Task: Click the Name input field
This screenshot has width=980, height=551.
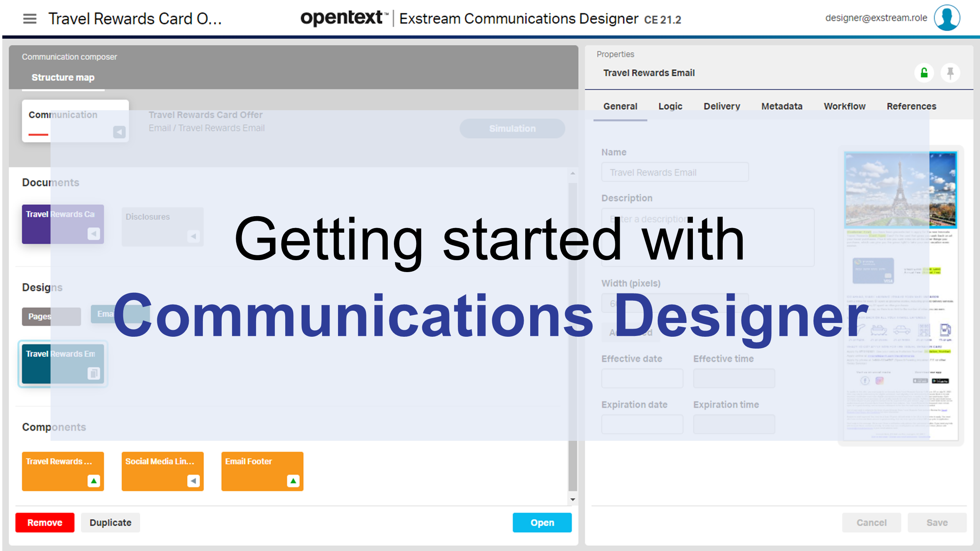Action: 675,172
